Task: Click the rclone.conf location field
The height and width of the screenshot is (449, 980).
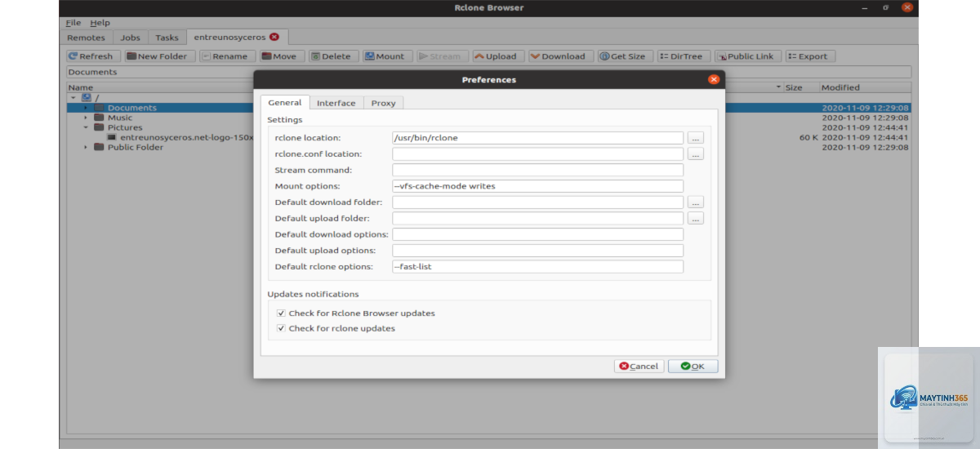Action: click(537, 153)
